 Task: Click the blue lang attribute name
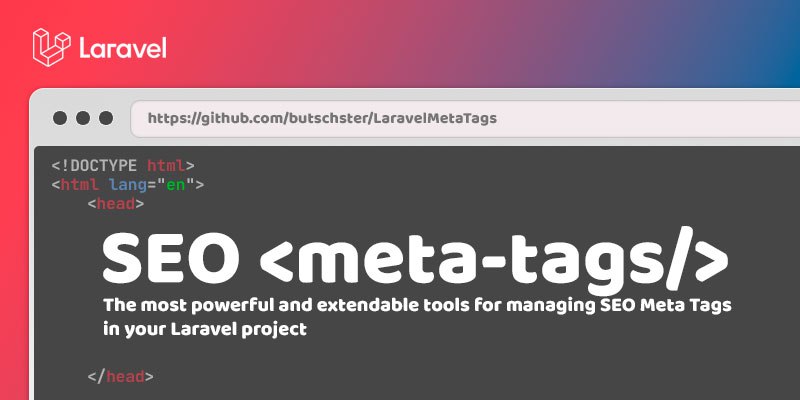[128, 185]
